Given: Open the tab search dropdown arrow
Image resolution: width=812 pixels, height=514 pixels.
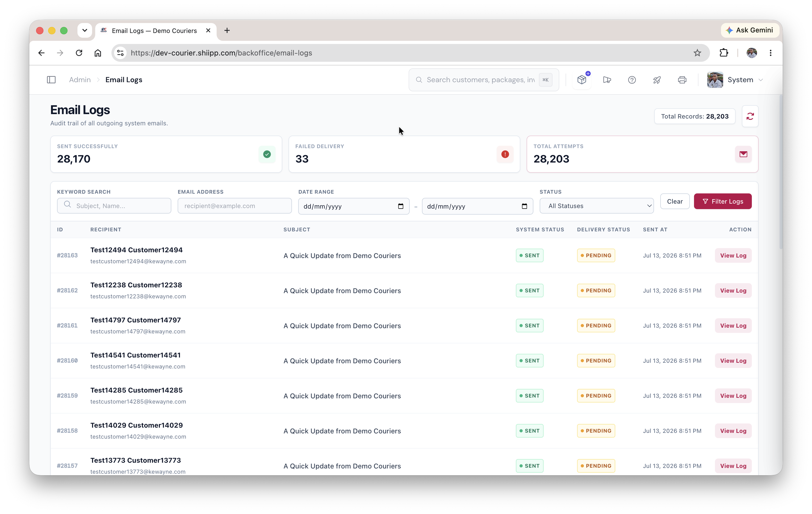Looking at the screenshot, I should tap(85, 31).
